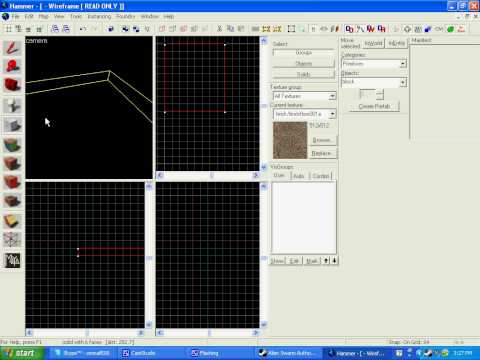The width and height of the screenshot is (480, 360).
Task: Click the visgroups Show button
Action: coord(277,261)
